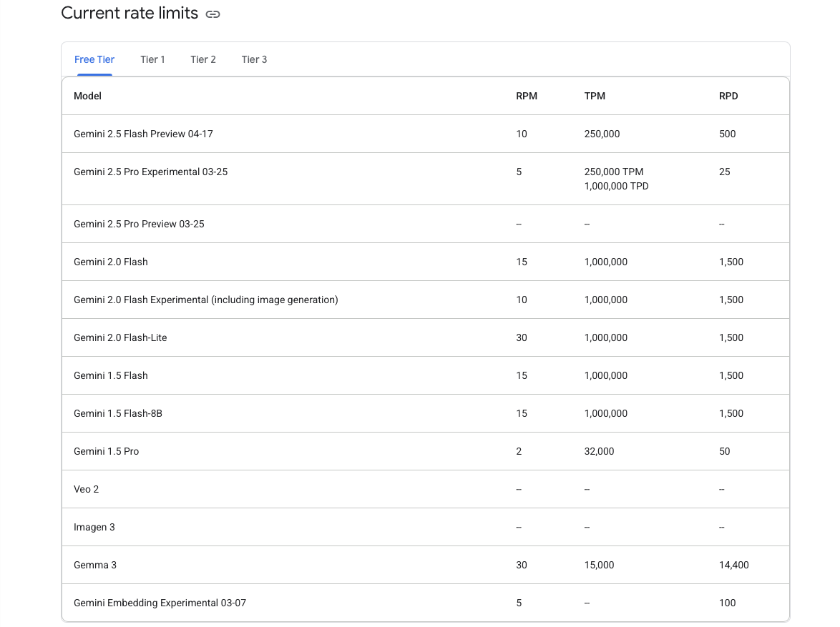
Task: Click the Gemini 2.0 Flash model cell
Action: [x=111, y=262]
